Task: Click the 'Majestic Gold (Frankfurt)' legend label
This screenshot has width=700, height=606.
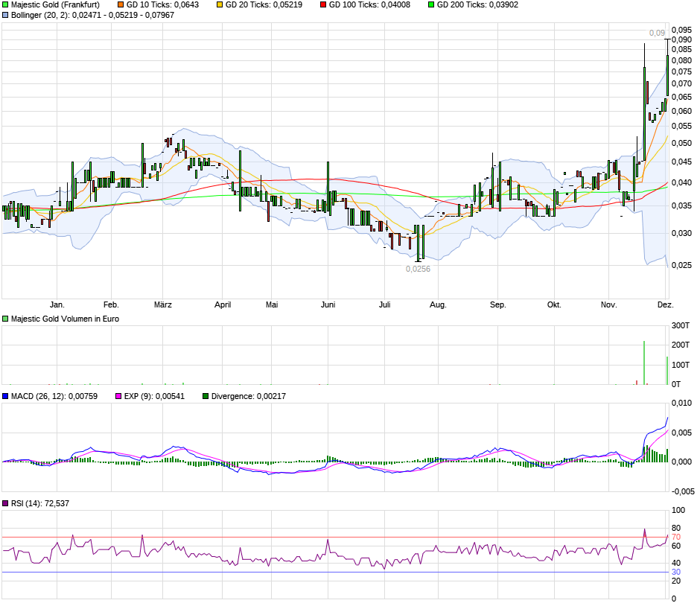Action: [55, 5]
